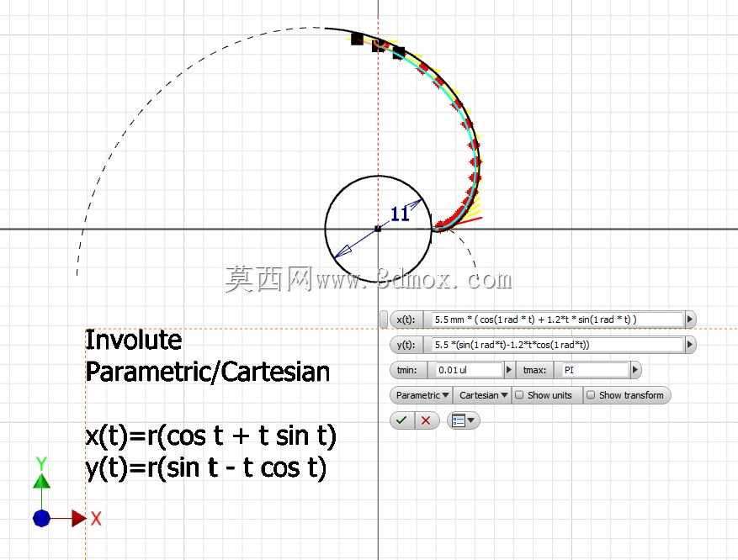Viewport: 738px width, 560px height.
Task: Select the diameter dimension value 11
Action: tap(400, 214)
